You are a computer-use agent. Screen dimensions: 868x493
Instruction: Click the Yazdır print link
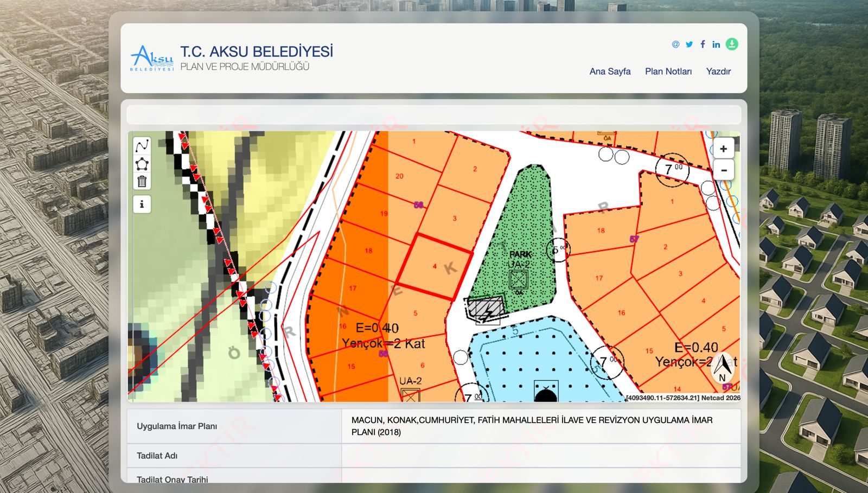[x=718, y=72]
